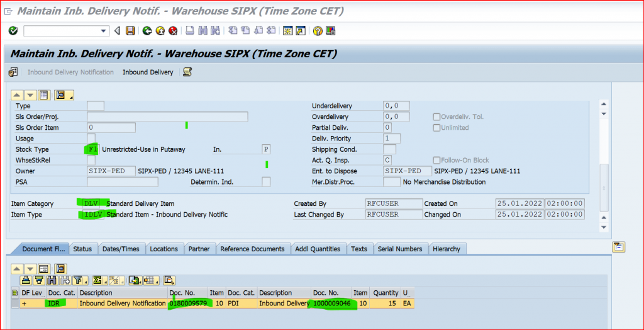Open the Texts tab
The width and height of the screenshot is (644, 330).
coord(359,249)
